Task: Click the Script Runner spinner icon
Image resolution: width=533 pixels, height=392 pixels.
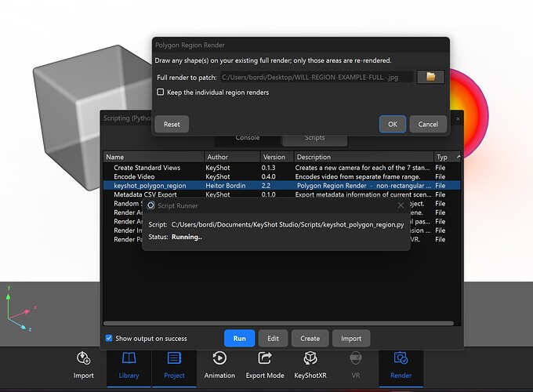Action: tap(150, 205)
